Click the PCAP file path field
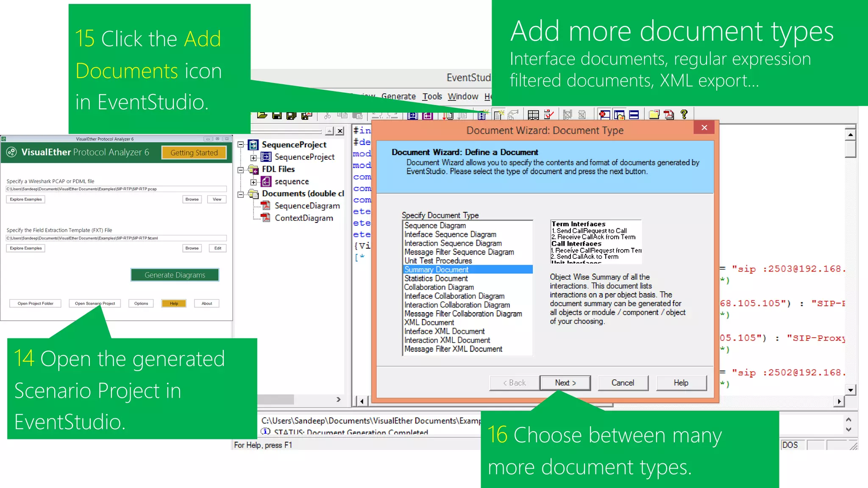 116,189
